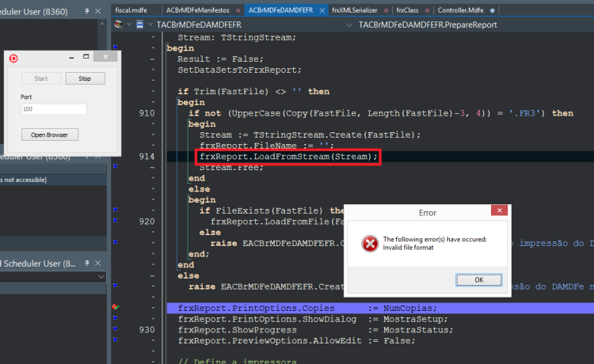Click the gutter dot beside the Stream.Free line
The height and width of the screenshot is (364, 594).
(116, 166)
